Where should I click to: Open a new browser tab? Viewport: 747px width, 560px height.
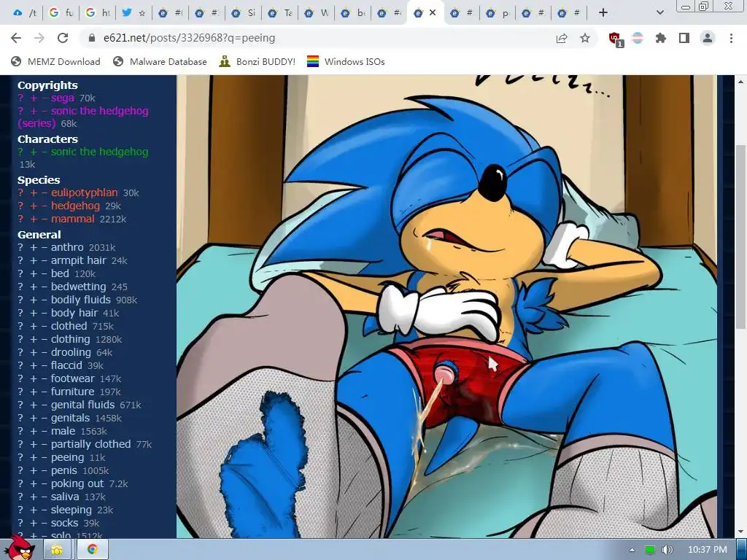[603, 13]
